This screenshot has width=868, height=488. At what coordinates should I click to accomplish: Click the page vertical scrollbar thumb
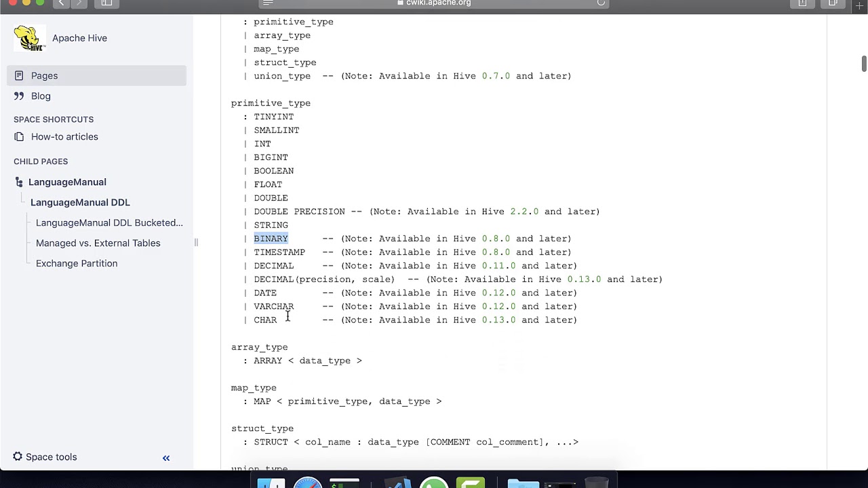pos(864,62)
